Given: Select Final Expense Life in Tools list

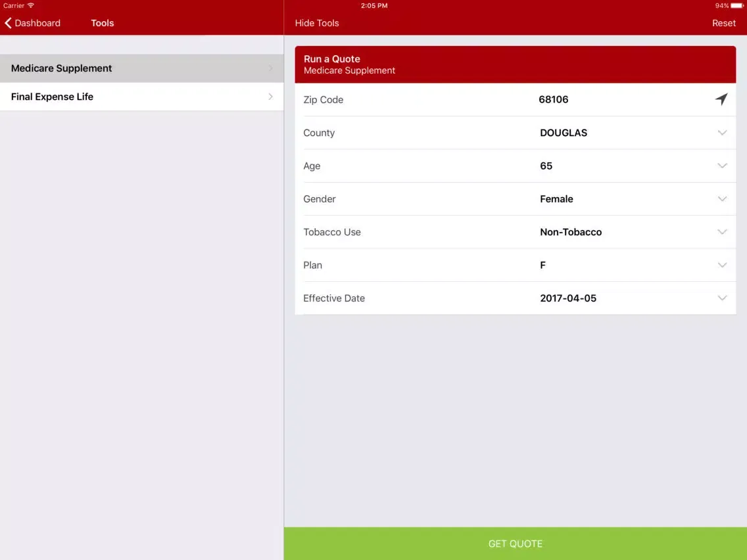Looking at the screenshot, I should coord(141,97).
